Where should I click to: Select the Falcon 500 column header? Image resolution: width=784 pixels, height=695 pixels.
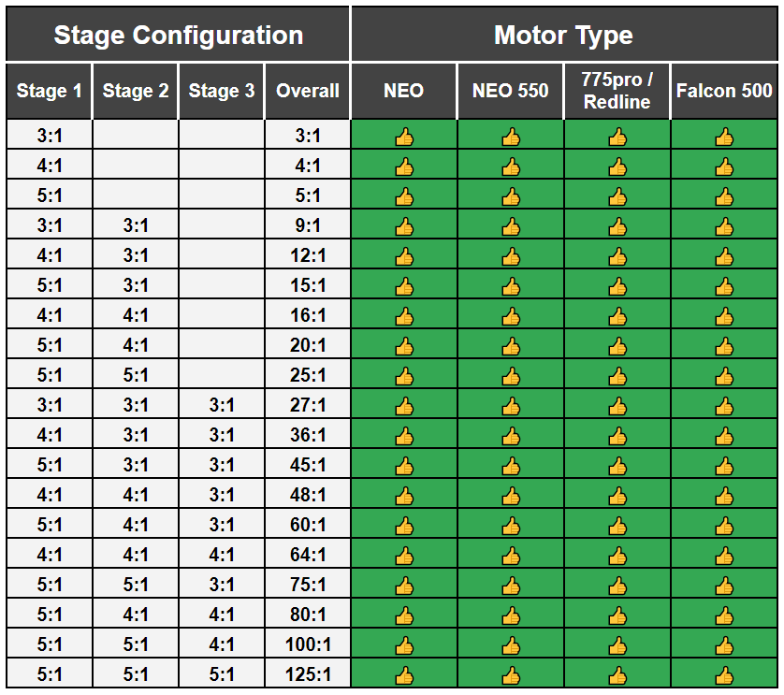724,91
